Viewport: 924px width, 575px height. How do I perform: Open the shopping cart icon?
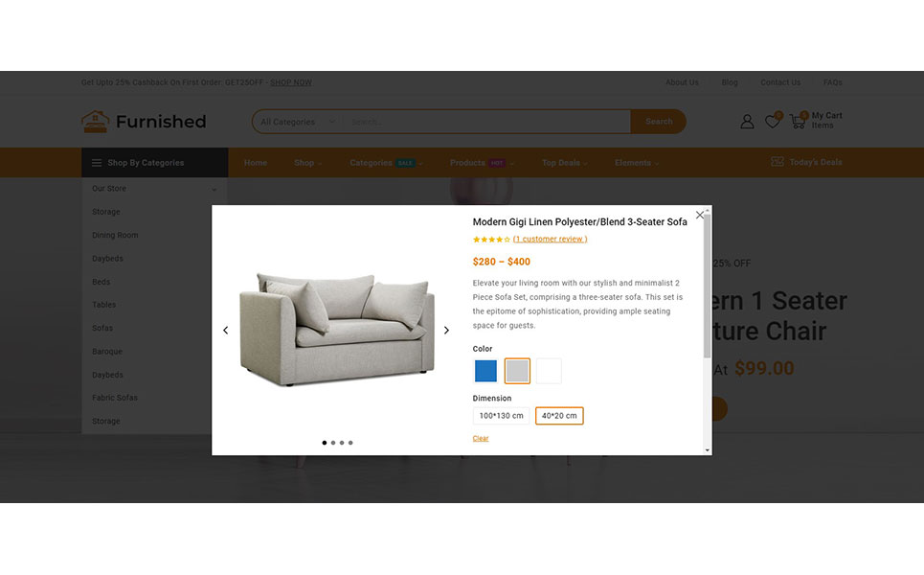(x=798, y=122)
